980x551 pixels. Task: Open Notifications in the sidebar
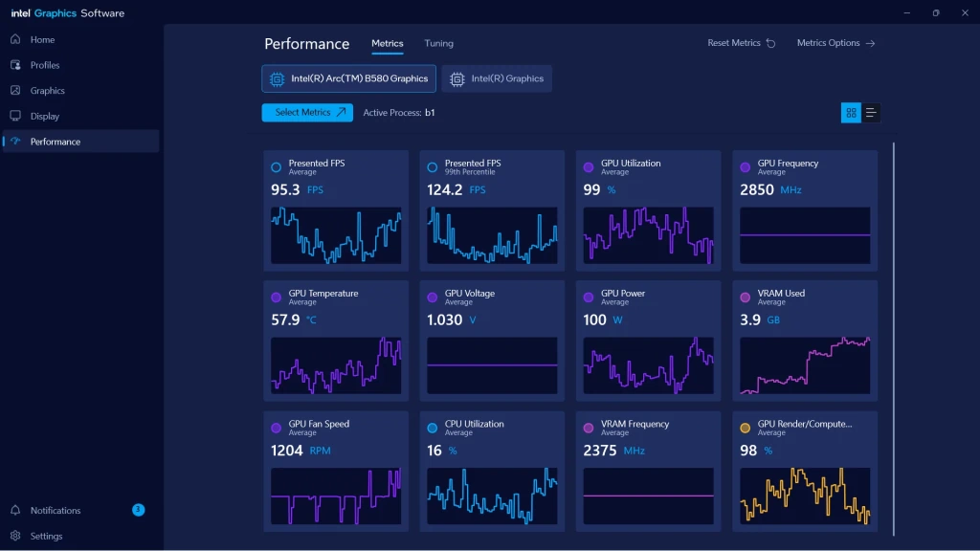[x=80, y=511]
